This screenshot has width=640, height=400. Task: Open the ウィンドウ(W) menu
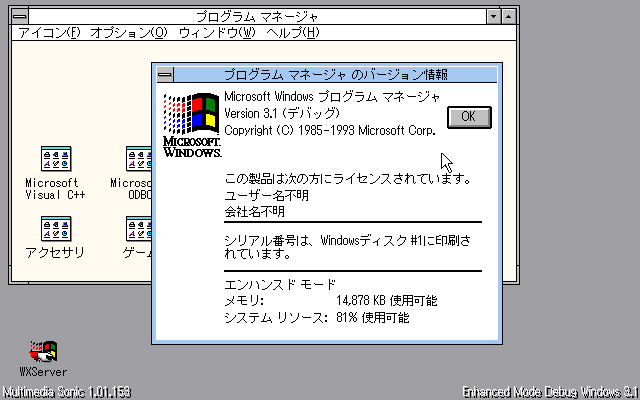(217, 33)
